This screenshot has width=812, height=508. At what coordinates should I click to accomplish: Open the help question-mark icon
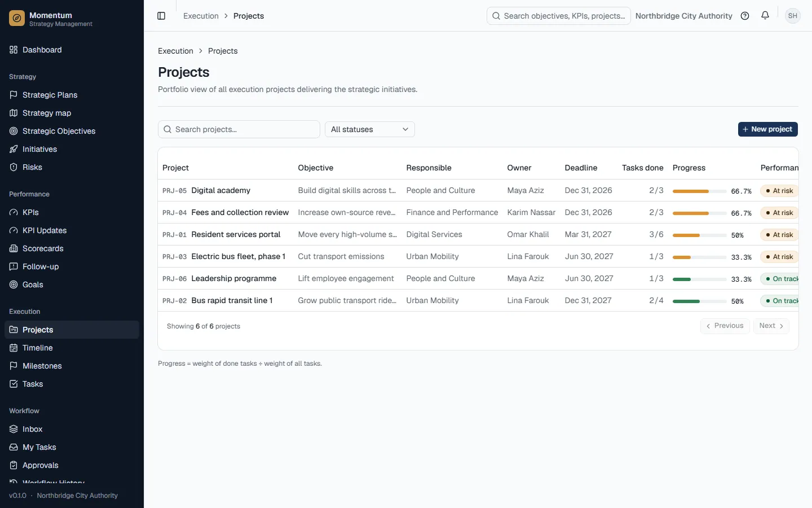point(745,16)
